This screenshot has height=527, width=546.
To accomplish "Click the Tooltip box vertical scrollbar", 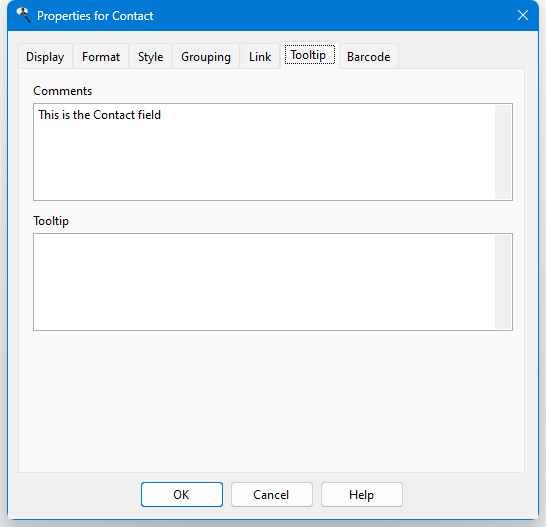I will coord(503,282).
